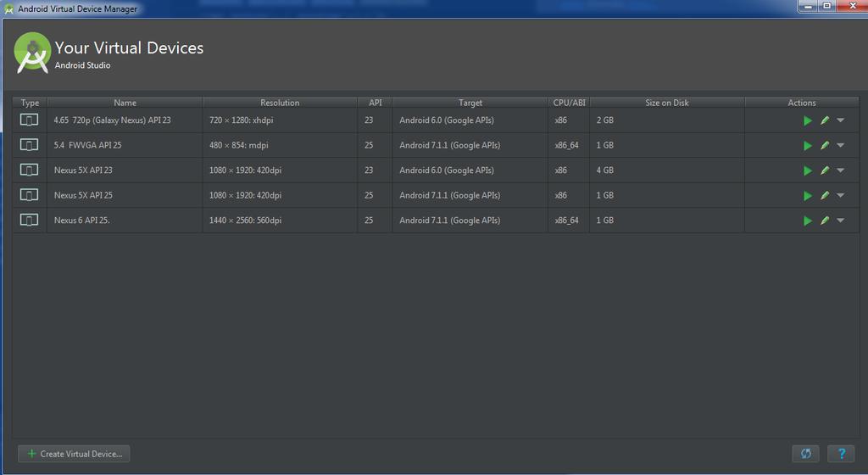Select the Nexus 5X API 25 name
The height and width of the screenshot is (475, 868).
coord(83,195)
